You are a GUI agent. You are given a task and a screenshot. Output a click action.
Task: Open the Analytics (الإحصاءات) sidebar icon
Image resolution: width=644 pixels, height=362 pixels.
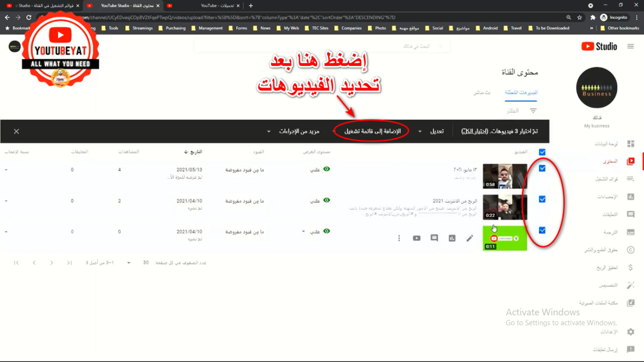click(x=630, y=197)
